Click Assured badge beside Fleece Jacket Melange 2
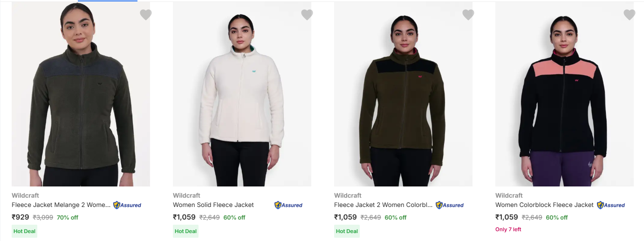This screenshot has width=644, height=241. [x=127, y=205]
